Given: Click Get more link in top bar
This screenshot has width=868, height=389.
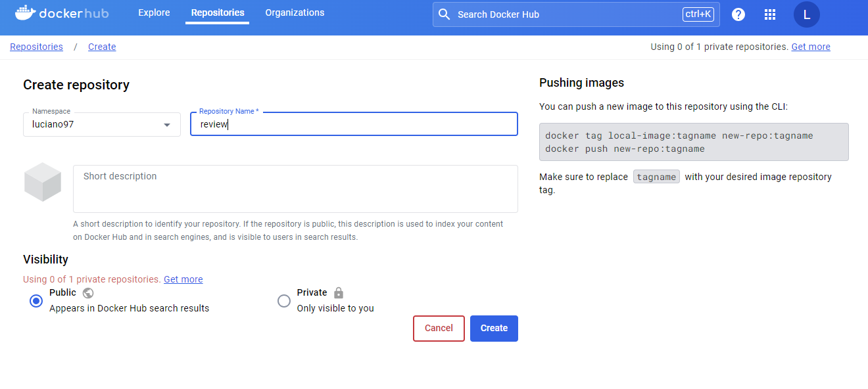Looking at the screenshot, I should click(x=811, y=47).
